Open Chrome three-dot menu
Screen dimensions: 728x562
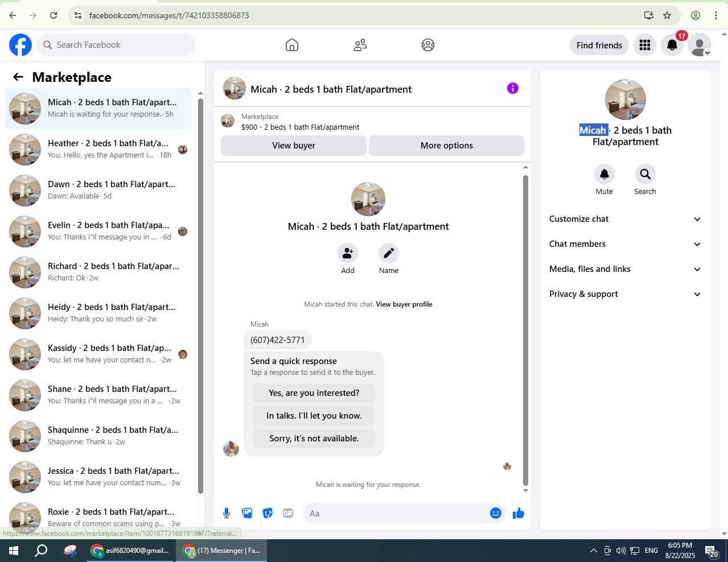coord(716,15)
